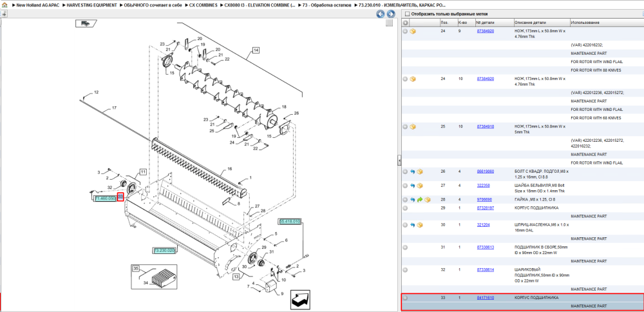Click description ШПРИЦ-МАСЛЕНКА,M6 x 1.0
The width and height of the screenshot is (644, 312).
click(x=540, y=228)
